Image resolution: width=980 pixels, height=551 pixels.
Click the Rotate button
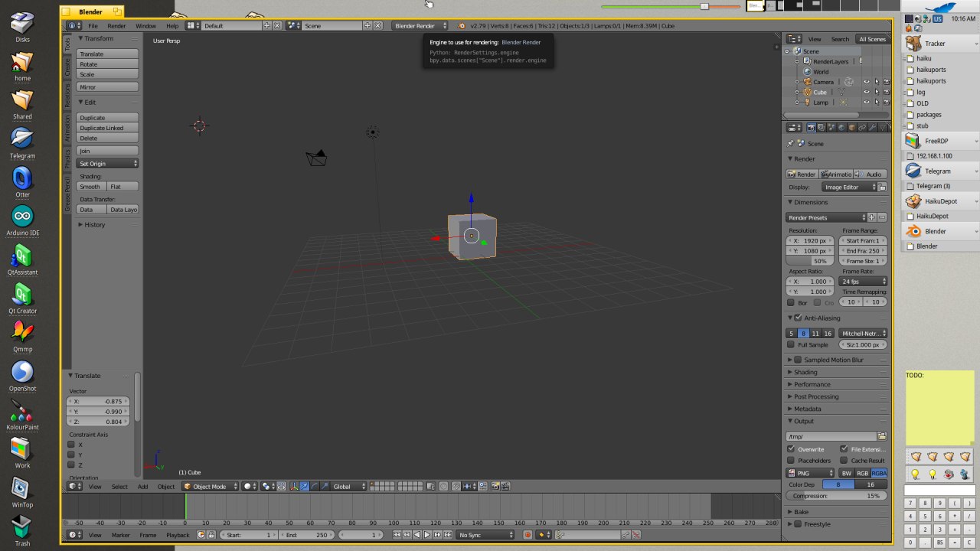(x=108, y=64)
